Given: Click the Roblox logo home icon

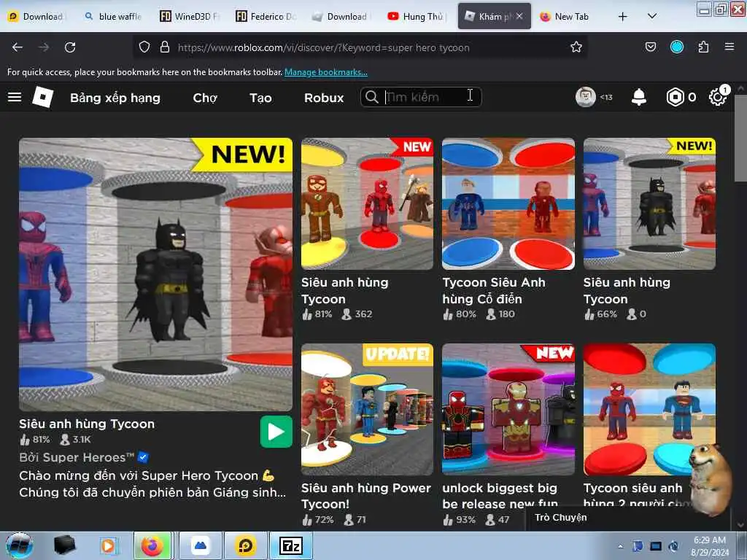Looking at the screenshot, I should pyautogui.click(x=43, y=97).
